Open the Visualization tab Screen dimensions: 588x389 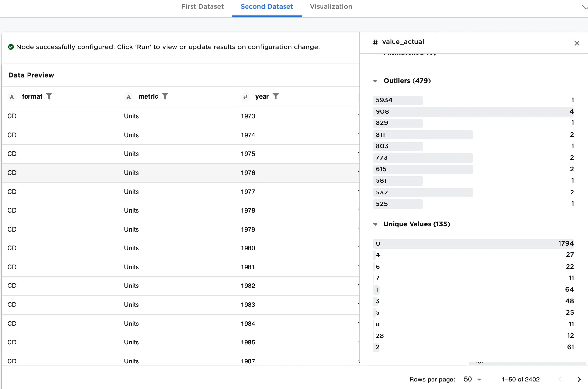331,7
